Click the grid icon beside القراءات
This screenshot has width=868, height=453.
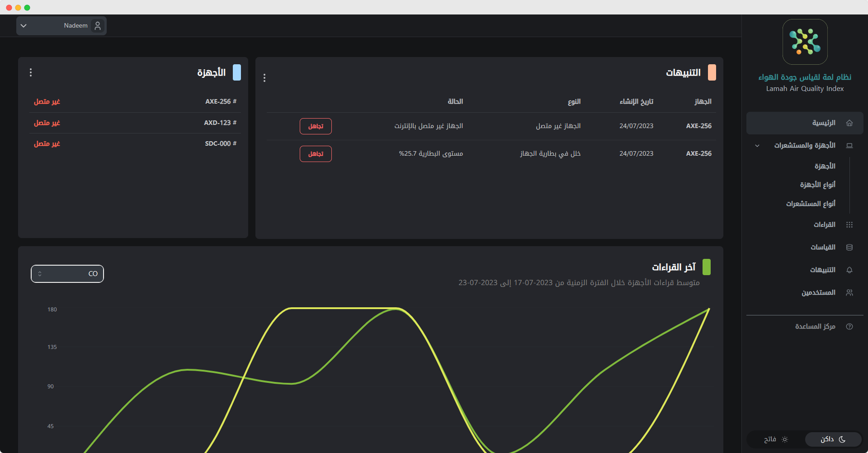tap(849, 225)
